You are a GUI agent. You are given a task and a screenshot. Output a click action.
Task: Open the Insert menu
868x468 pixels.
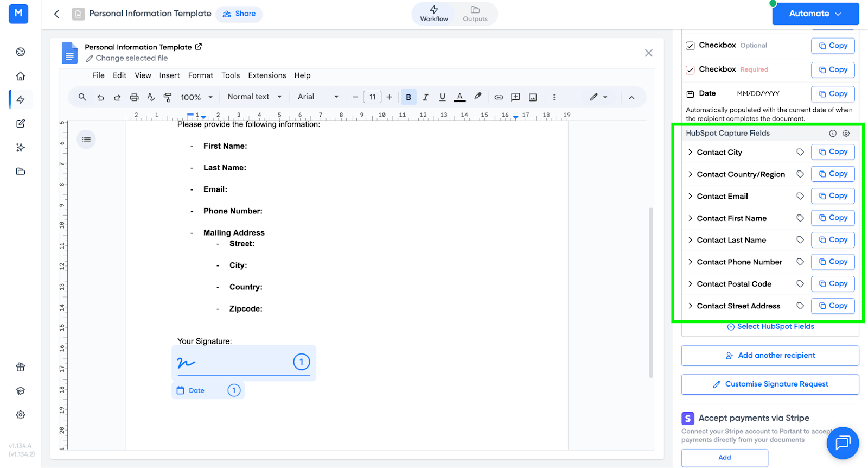pyautogui.click(x=169, y=75)
